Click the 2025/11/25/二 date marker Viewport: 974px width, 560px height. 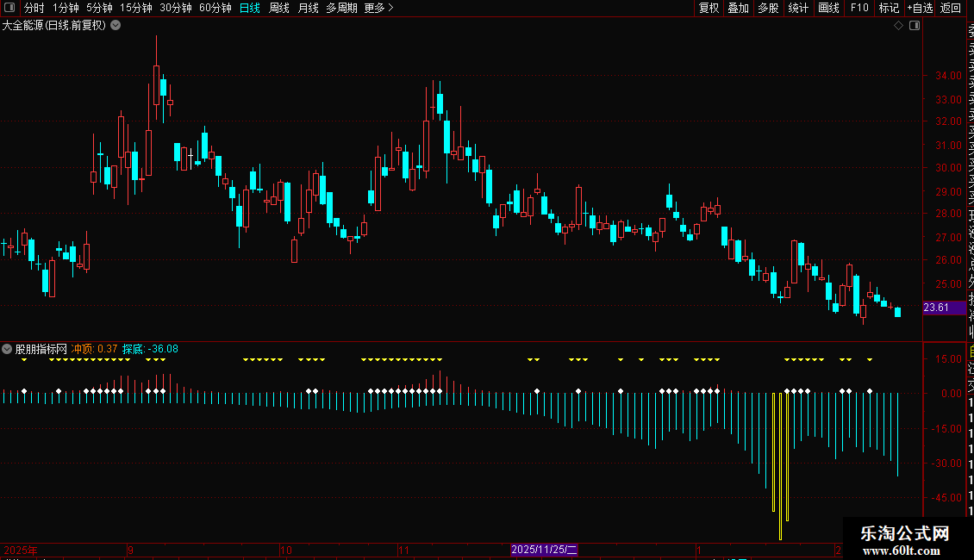point(544,550)
